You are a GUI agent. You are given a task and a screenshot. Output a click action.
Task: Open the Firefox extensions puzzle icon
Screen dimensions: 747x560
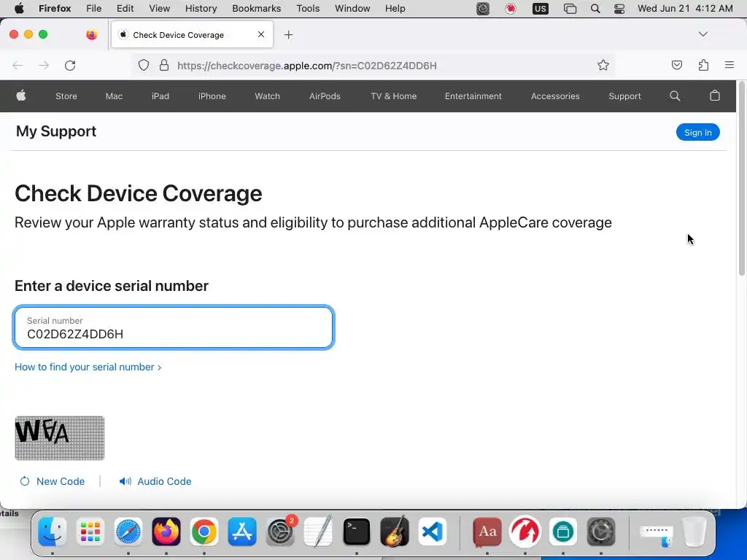pyautogui.click(x=703, y=65)
